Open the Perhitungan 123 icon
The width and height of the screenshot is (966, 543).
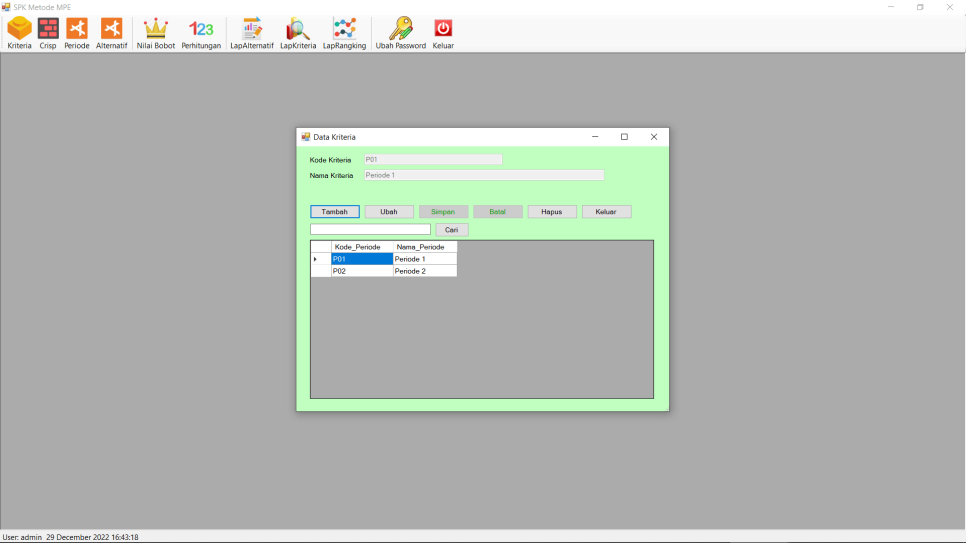tap(201, 33)
